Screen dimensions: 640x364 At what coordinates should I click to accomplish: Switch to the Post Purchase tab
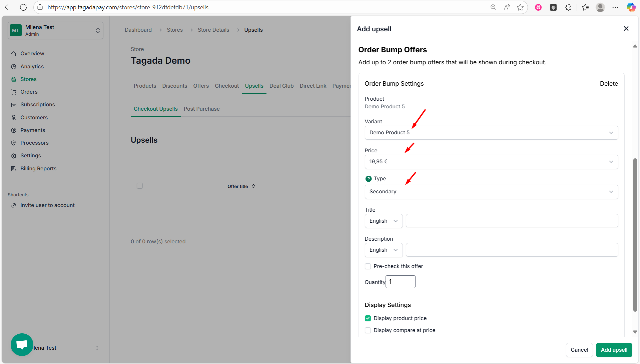[201, 109]
